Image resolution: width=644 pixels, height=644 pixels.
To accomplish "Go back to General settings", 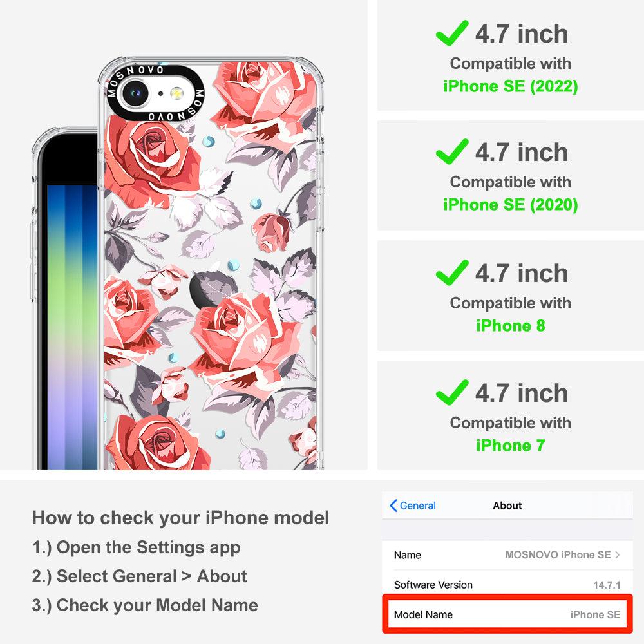I will pyautogui.click(x=413, y=506).
